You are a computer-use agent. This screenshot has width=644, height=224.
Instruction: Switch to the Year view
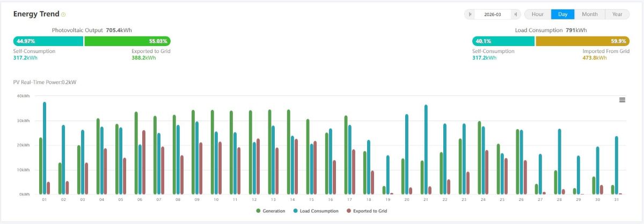click(617, 14)
